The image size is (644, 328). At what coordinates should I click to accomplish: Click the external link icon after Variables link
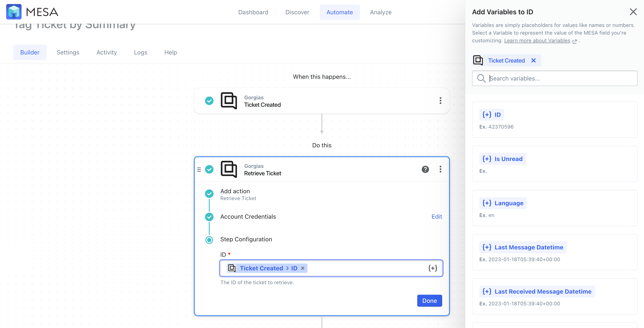click(574, 41)
